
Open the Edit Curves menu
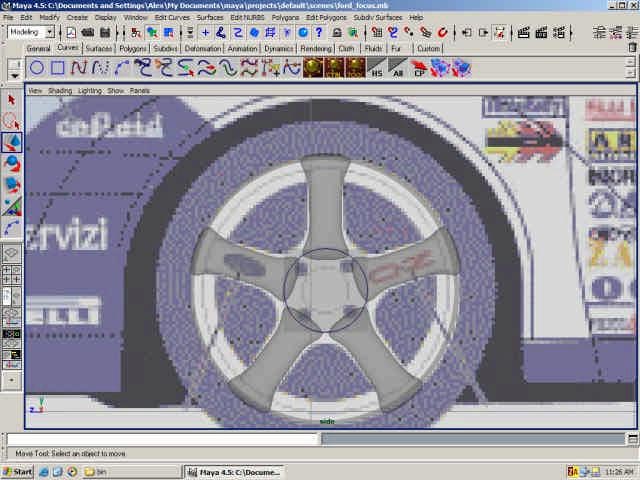(x=172, y=18)
